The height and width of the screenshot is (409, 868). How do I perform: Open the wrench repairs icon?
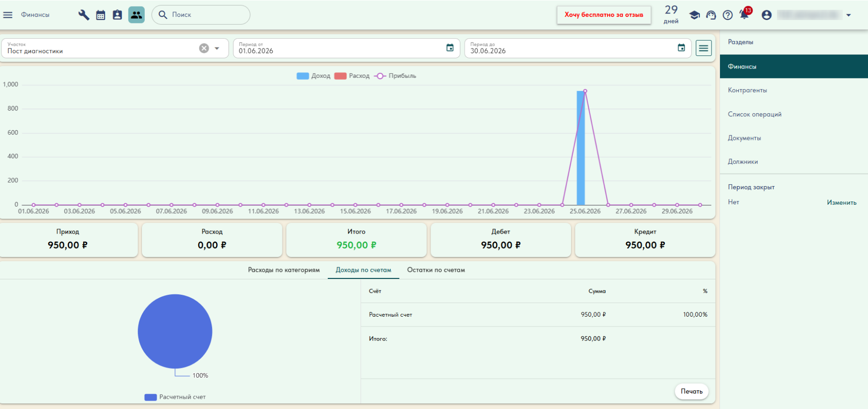tap(84, 15)
